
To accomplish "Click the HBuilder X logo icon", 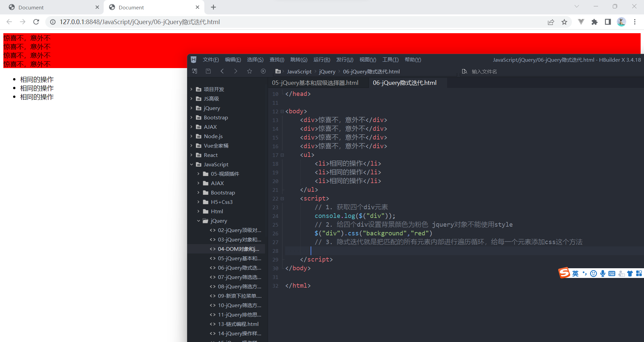I will [194, 60].
